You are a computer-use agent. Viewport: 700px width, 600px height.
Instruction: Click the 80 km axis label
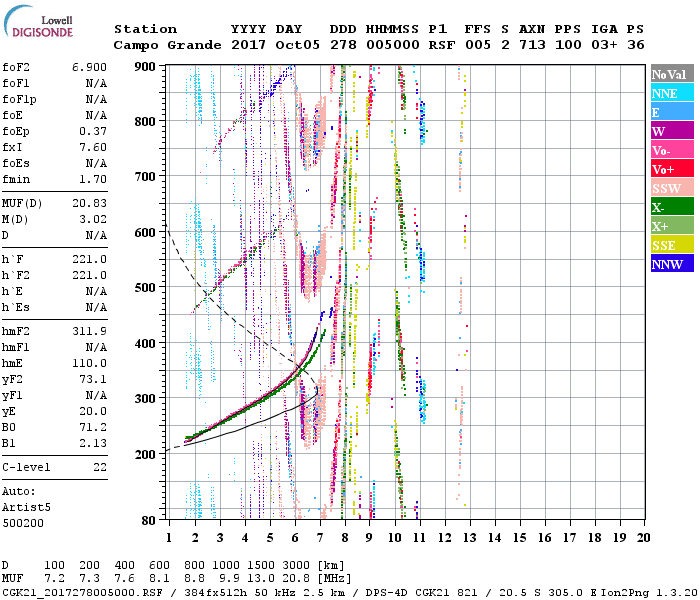click(x=149, y=521)
